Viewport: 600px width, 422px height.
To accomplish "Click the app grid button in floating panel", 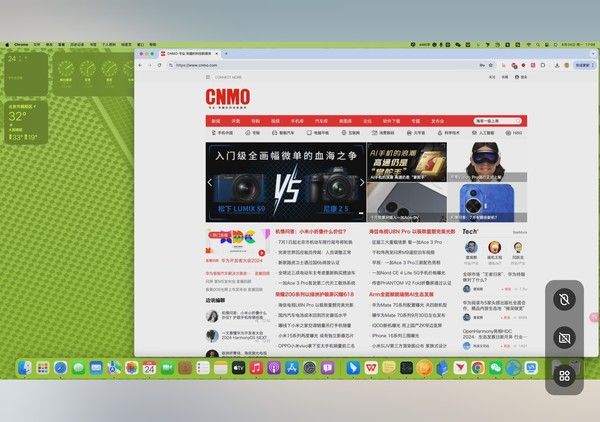I will tap(564, 376).
